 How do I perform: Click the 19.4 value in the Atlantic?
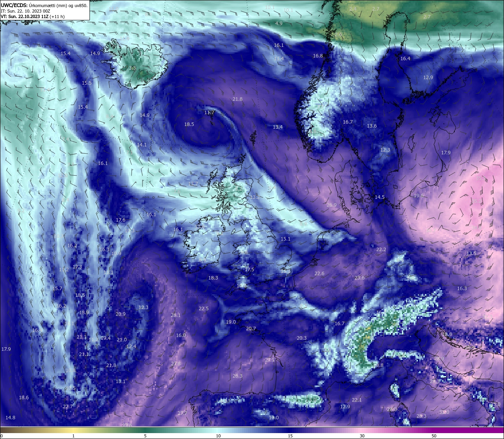[x=106, y=338]
